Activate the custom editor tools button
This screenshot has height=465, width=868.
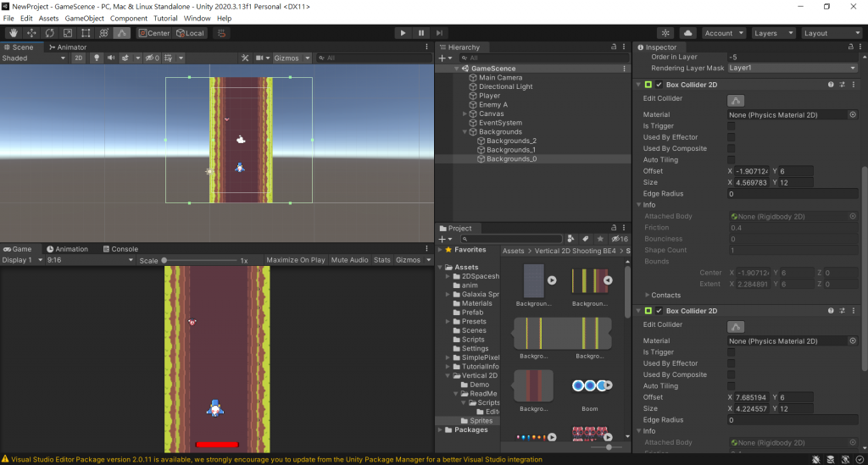122,33
